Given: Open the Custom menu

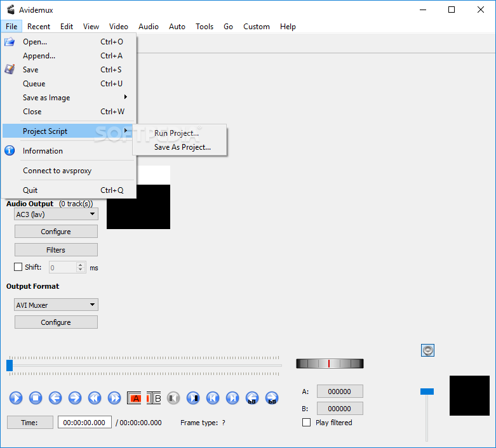Looking at the screenshot, I should pyautogui.click(x=256, y=26).
